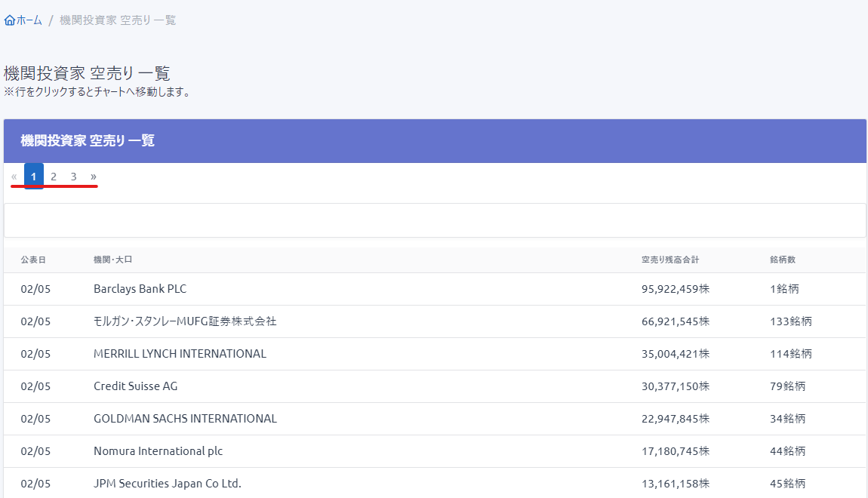Jump to page 3 of the list
Screen dimensions: 868x498
click(x=73, y=177)
